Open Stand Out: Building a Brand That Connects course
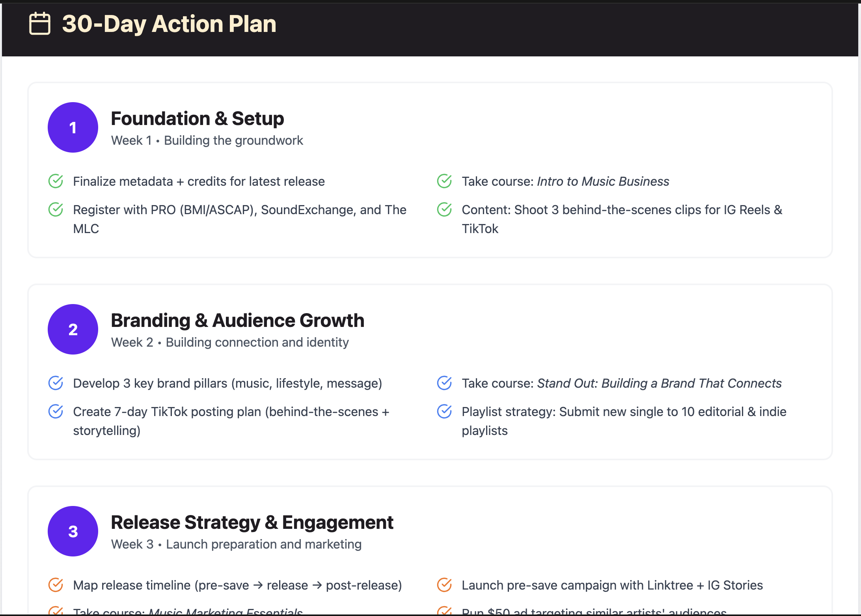The height and width of the screenshot is (616, 861). pos(659,383)
